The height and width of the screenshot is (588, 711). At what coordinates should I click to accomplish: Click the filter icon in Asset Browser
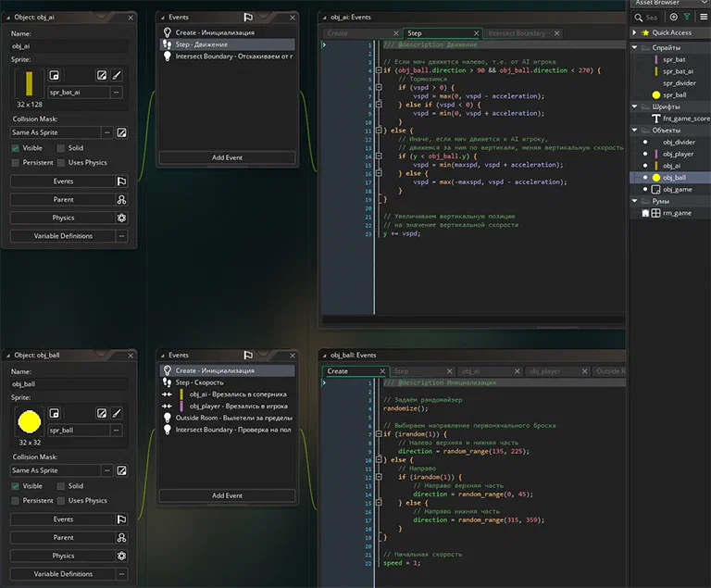687,18
